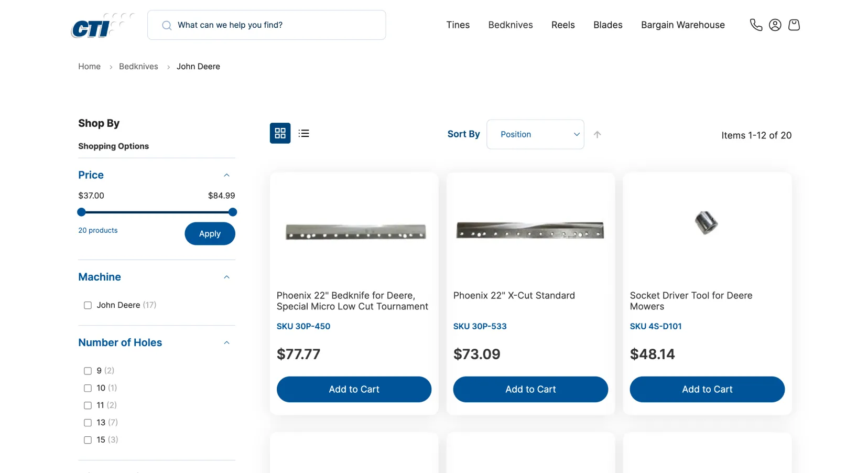Click the maximum price slider handle

tap(233, 212)
